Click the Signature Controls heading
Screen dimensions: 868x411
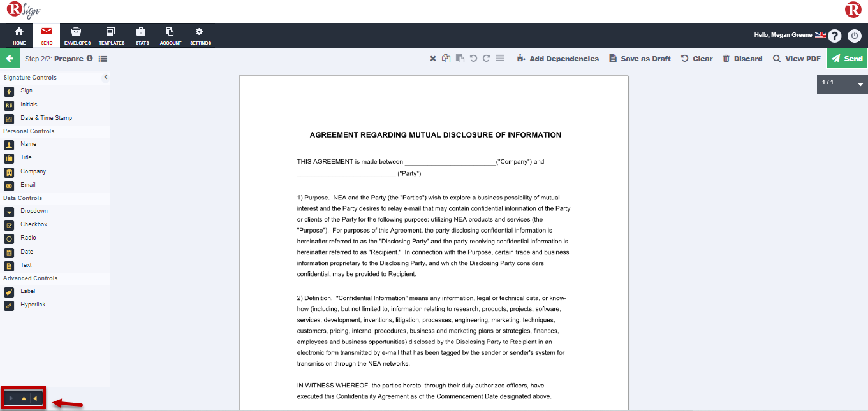click(x=30, y=78)
